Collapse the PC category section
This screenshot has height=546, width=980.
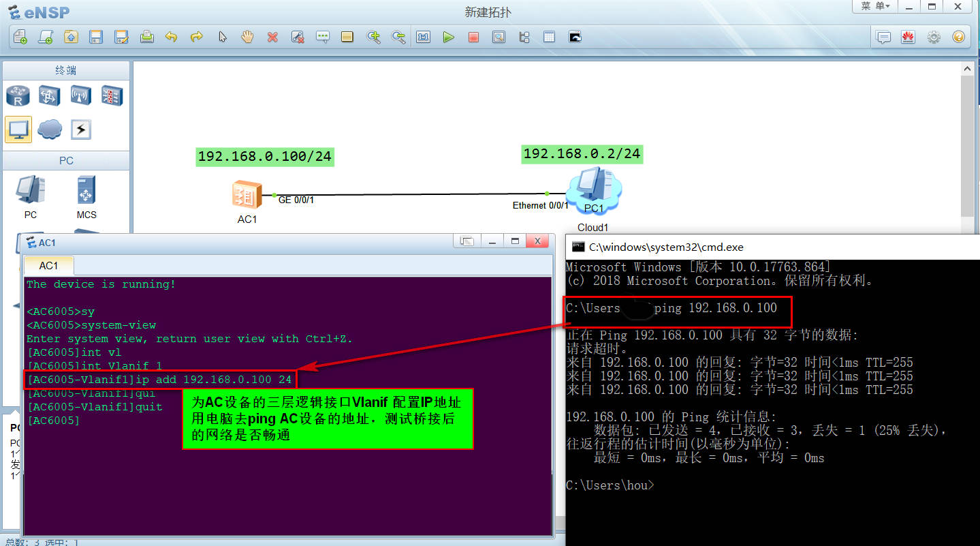pyautogui.click(x=66, y=160)
